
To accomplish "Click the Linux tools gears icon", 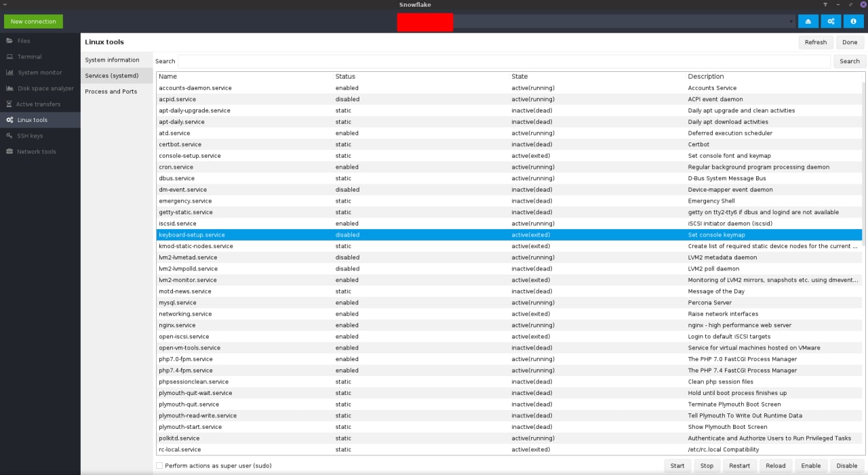I will click(10, 120).
